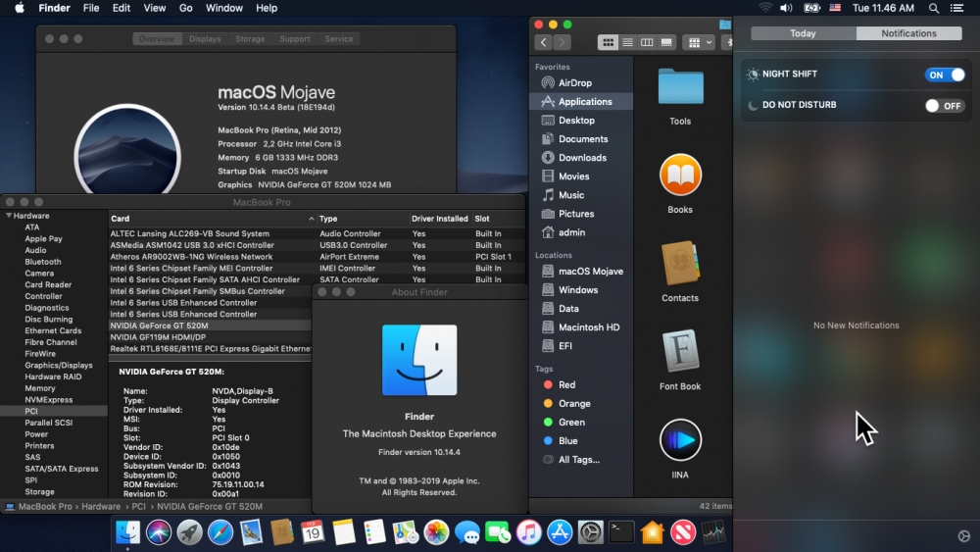The width and height of the screenshot is (980, 552).
Task: Turn off the Night Shift switch
Action: point(945,75)
